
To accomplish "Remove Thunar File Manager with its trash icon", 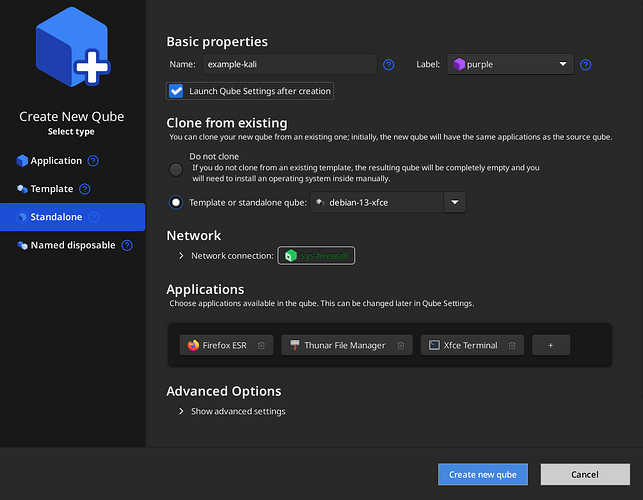I will tap(401, 345).
